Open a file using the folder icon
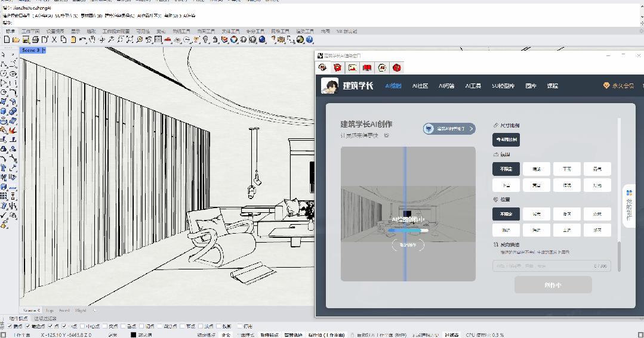Image resolution: width=644 pixels, height=338 pixels. point(16,39)
